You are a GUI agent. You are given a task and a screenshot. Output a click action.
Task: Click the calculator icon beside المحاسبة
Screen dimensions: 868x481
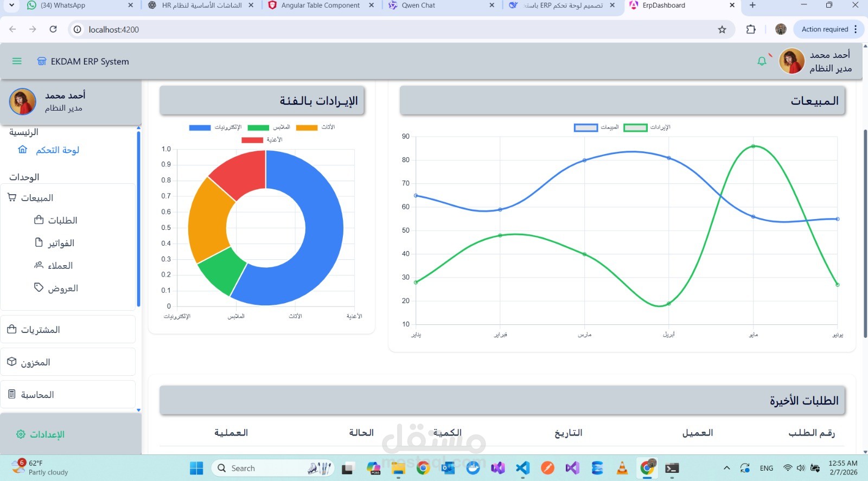(12, 394)
